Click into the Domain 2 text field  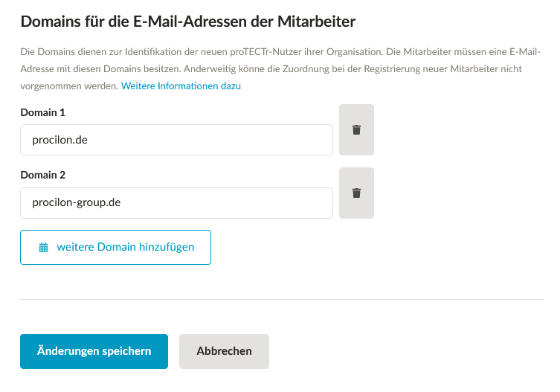(x=176, y=203)
